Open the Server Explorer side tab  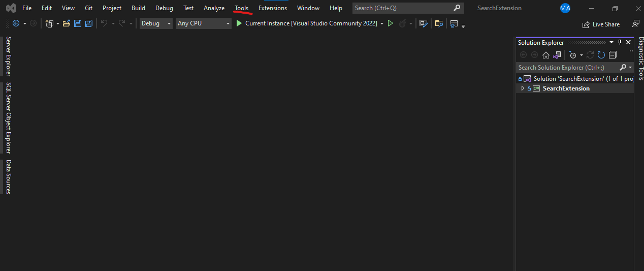click(8, 56)
